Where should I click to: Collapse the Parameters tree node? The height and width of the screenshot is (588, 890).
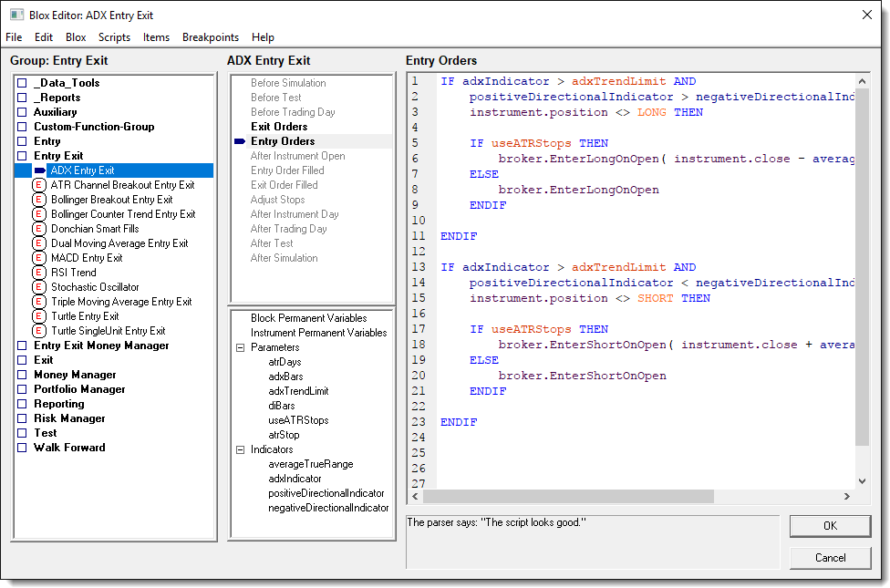click(x=240, y=347)
